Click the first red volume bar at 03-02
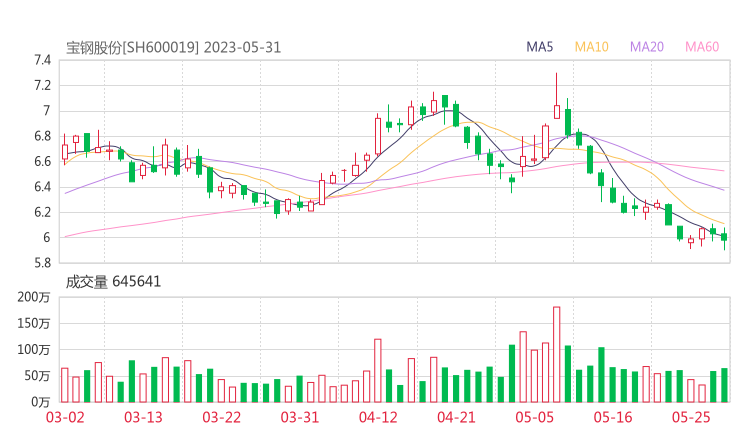 (x=65, y=385)
